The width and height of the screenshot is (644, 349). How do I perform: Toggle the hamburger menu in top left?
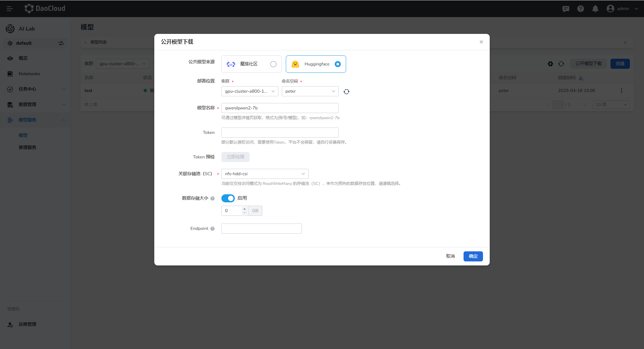9,9
